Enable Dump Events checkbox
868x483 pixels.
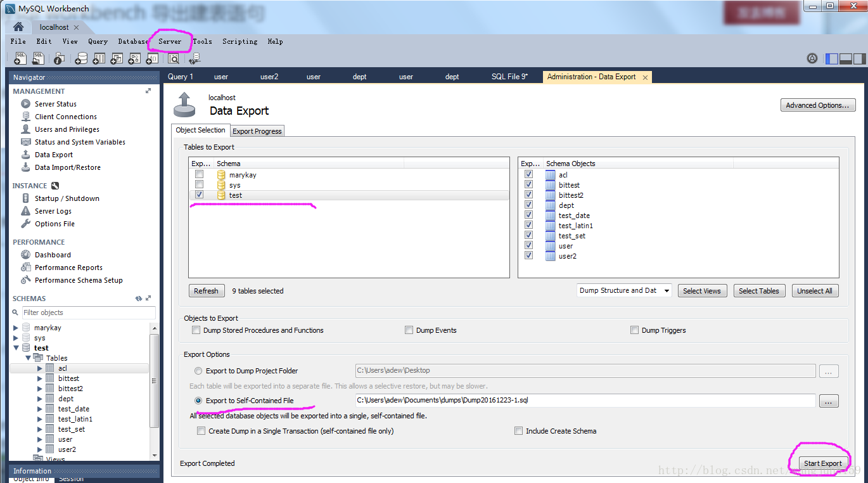coord(409,330)
